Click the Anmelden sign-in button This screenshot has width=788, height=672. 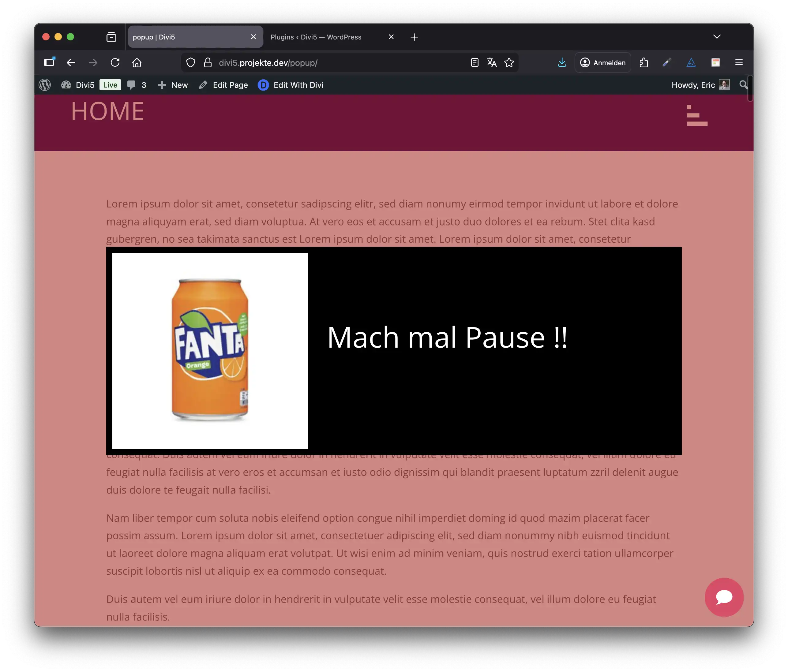tap(603, 63)
